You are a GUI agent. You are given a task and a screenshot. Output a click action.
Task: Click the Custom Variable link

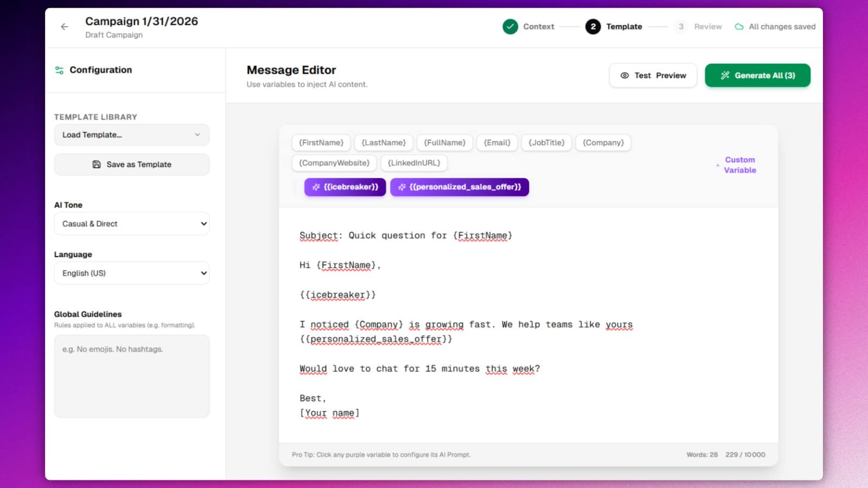(739, 165)
